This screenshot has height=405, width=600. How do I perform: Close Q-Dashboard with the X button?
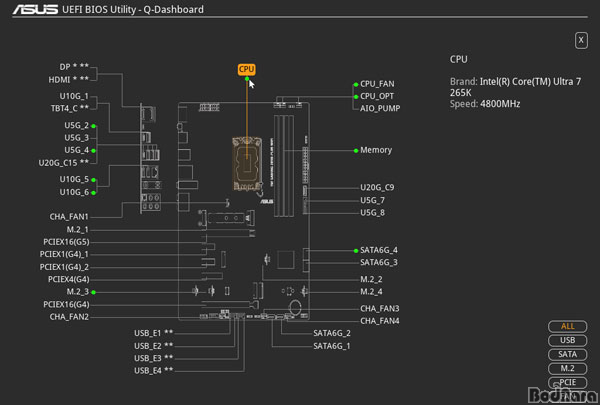581,40
